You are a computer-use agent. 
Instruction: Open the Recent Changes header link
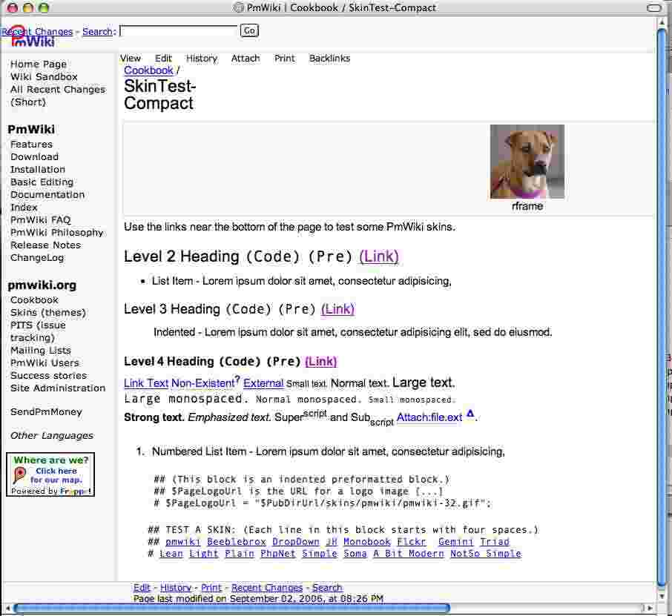click(37, 31)
